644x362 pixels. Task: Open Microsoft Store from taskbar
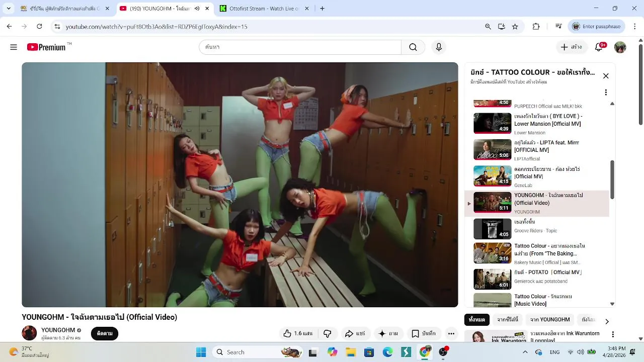pyautogui.click(x=369, y=352)
